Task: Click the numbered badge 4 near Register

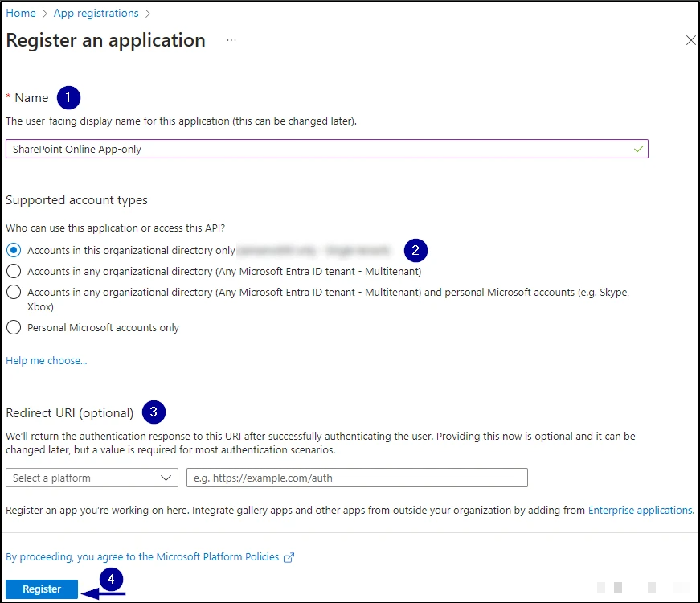Action: [x=112, y=579]
